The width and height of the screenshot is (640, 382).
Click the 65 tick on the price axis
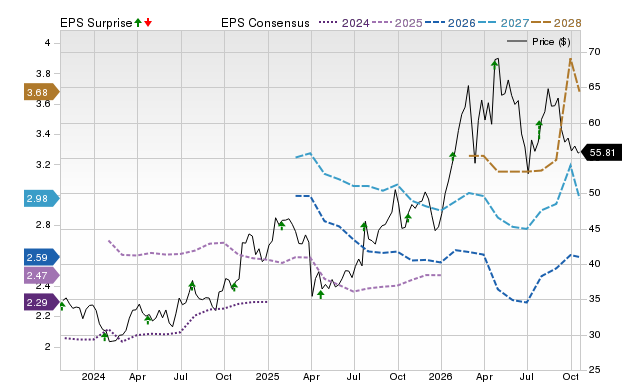point(595,87)
